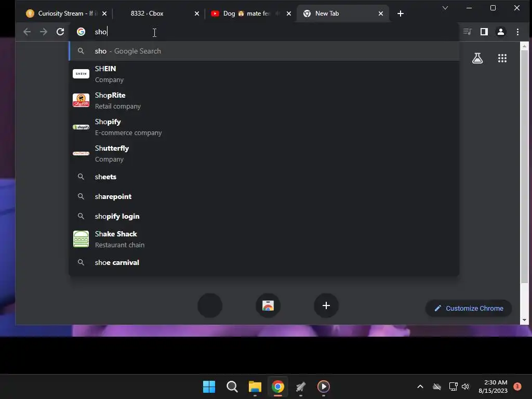Viewport: 532px width, 399px height.
Task: Expand the tab search chevron
Action: (445, 8)
